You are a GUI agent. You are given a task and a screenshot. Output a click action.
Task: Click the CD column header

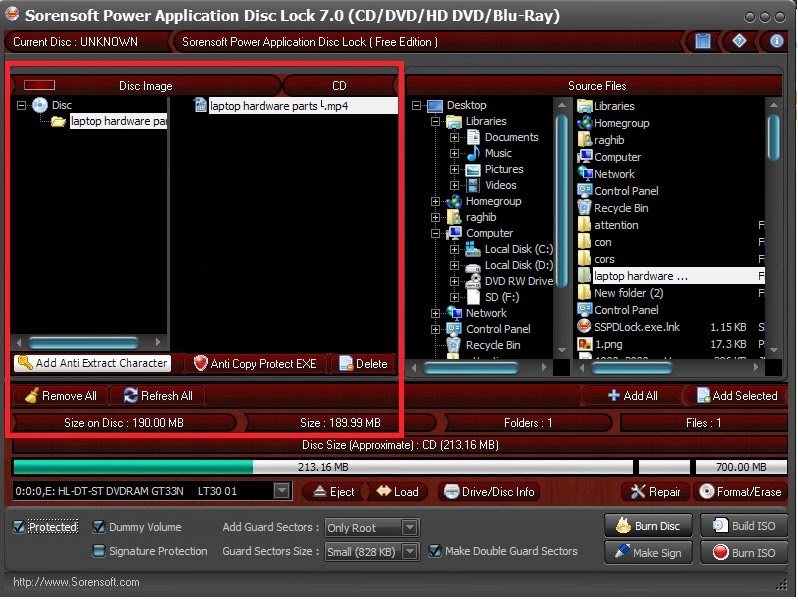click(339, 85)
